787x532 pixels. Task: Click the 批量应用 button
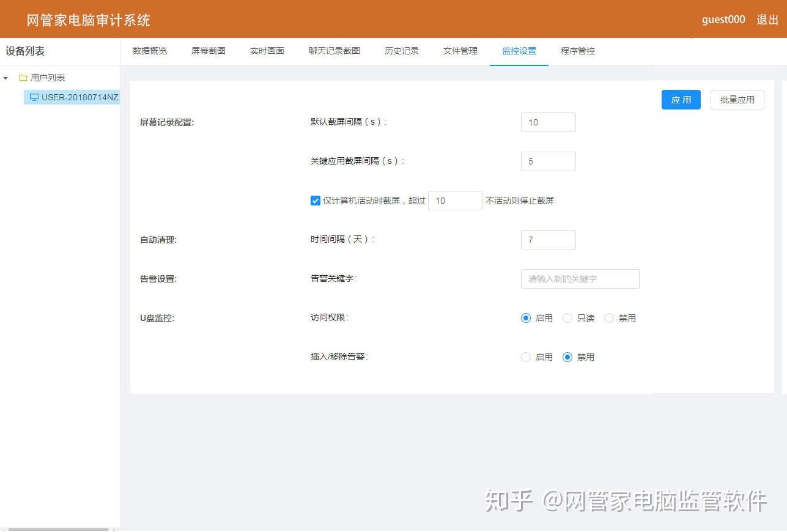[737, 100]
